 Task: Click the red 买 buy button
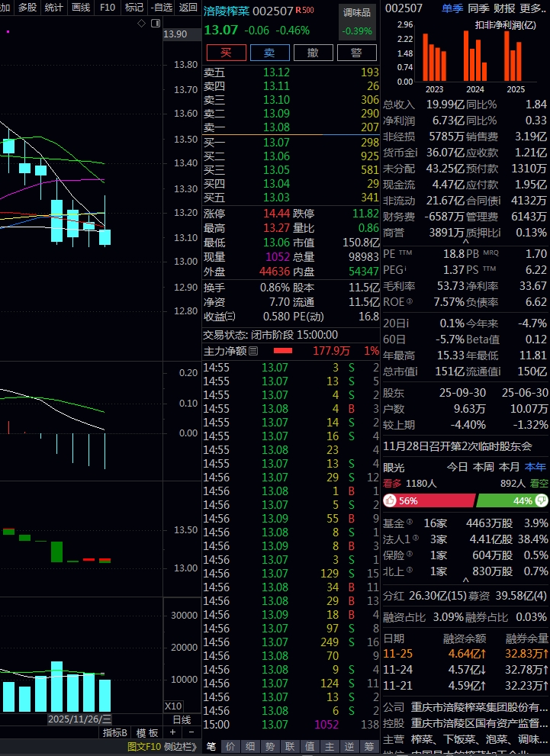[x=226, y=53]
